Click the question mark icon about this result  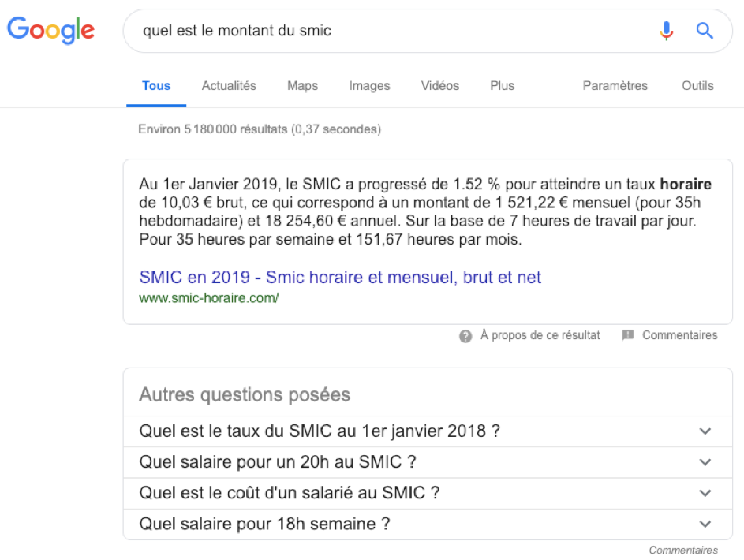[465, 336]
